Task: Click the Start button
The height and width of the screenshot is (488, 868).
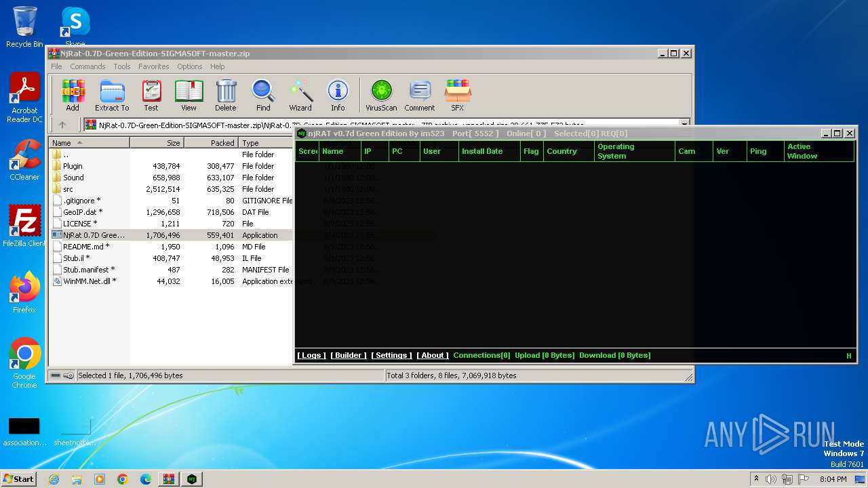Action: coord(19,479)
